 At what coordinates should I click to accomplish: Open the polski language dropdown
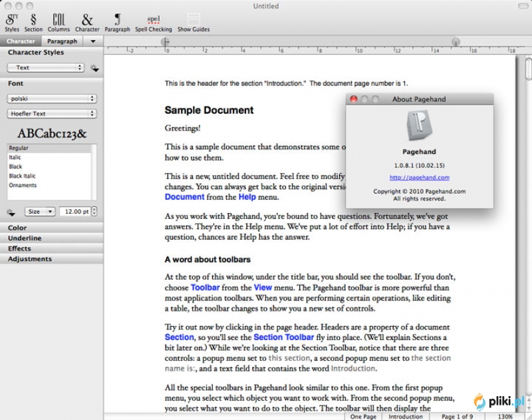pyautogui.click(x=52, y=99)
